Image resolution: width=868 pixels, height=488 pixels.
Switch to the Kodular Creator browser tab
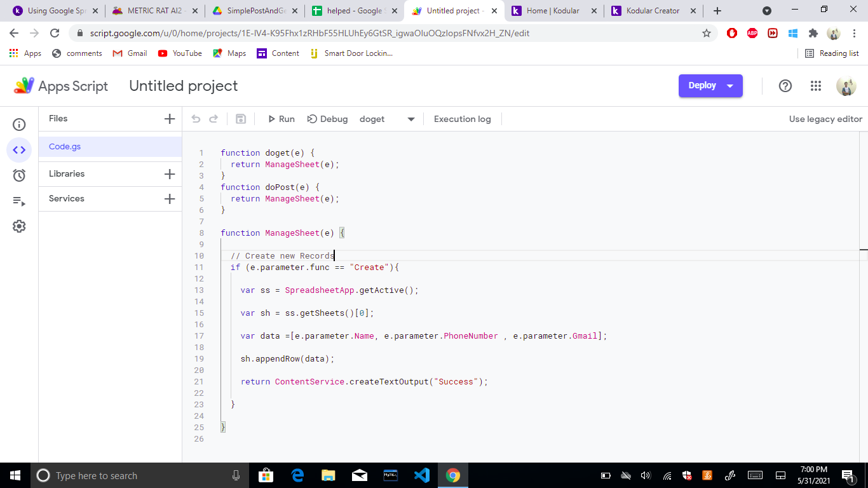(x=653, y=11)
